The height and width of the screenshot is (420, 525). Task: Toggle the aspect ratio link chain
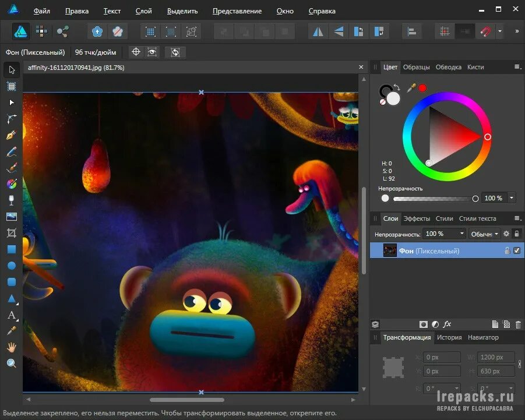520,363
